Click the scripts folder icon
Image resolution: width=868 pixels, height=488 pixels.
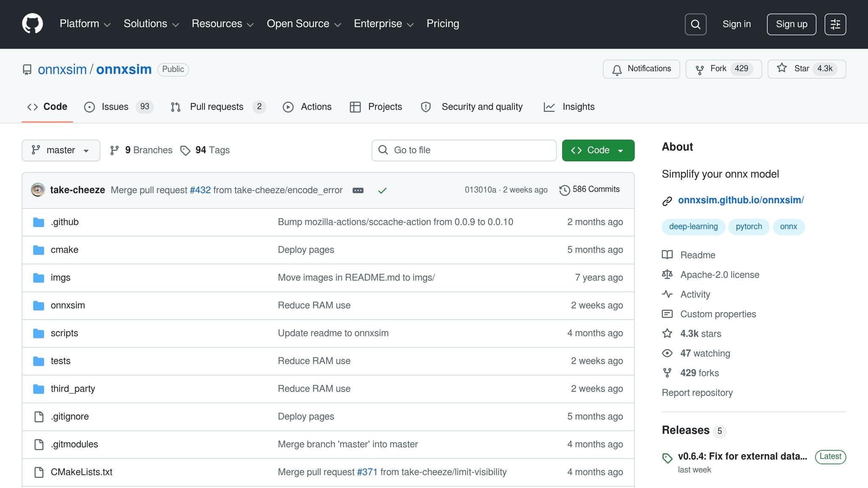tap(39, 333)
